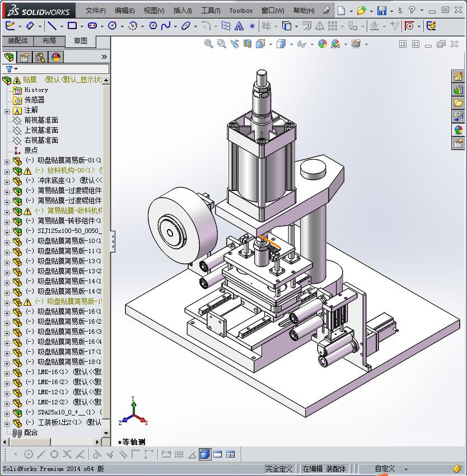Open the DisplayManager color sphere tab
The height and width of the screenshot is (476, 467).
click(56, 57)
